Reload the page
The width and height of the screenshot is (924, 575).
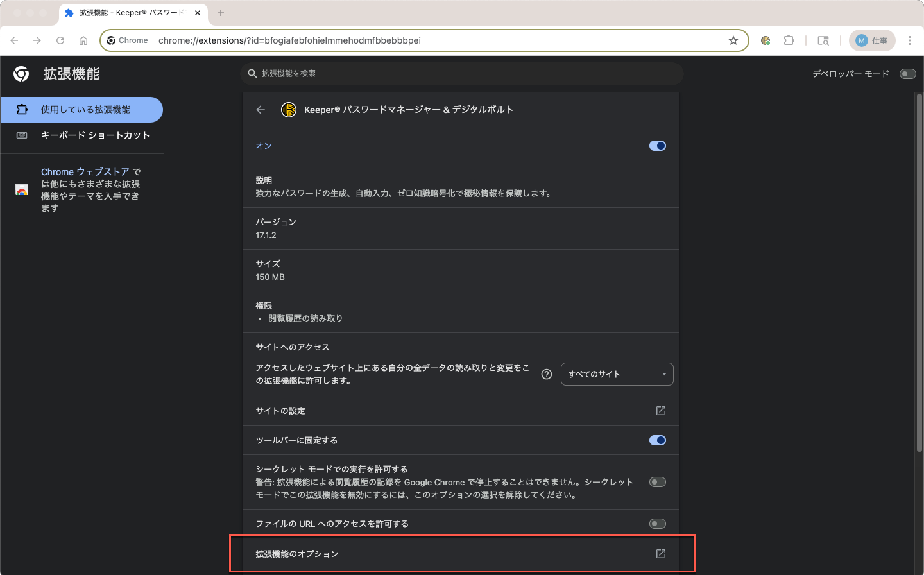60,40
